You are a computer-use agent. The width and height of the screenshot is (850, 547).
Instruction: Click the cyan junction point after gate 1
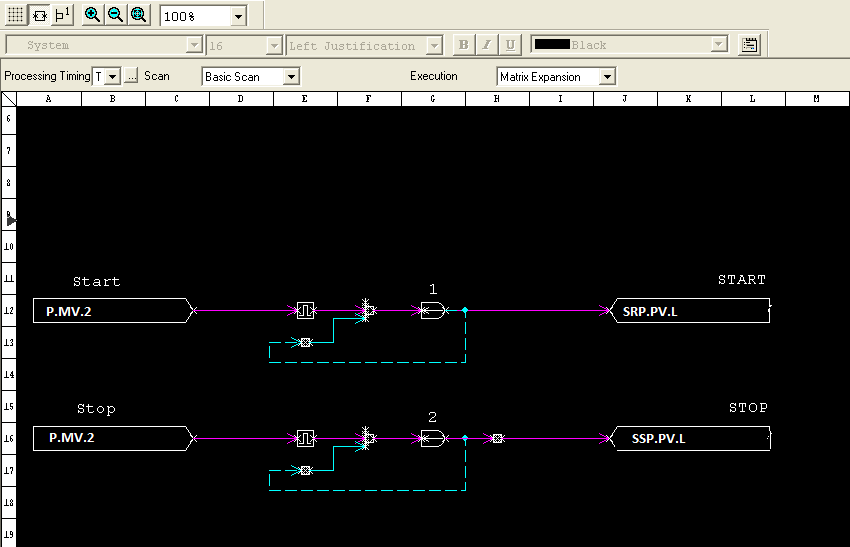[465, 310]
